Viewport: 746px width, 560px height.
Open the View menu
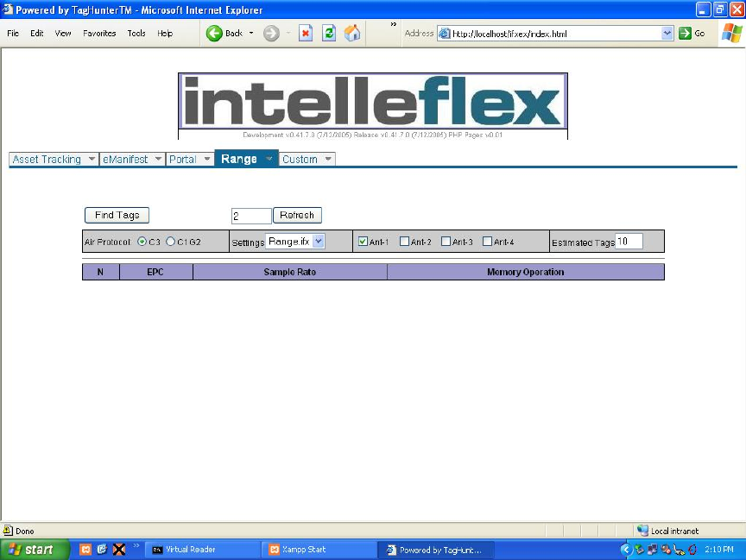click(x=63, y=34)
